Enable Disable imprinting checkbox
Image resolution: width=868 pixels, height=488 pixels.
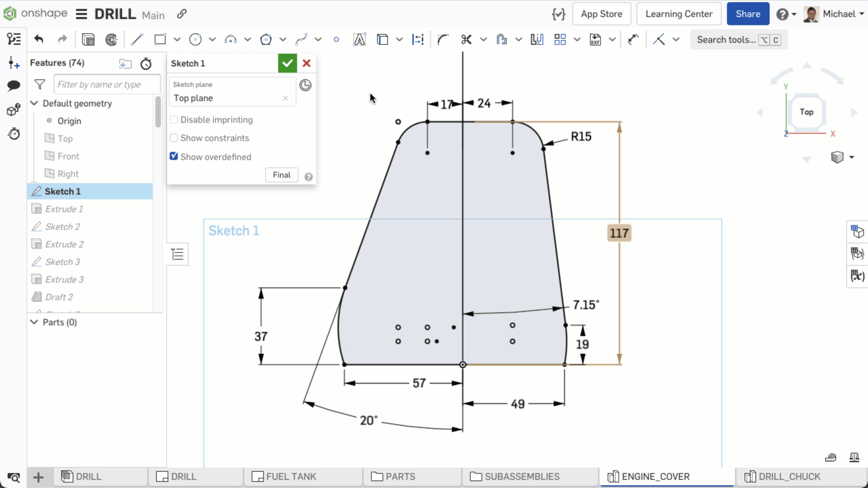pyautogui.click(x=174, y=120)
